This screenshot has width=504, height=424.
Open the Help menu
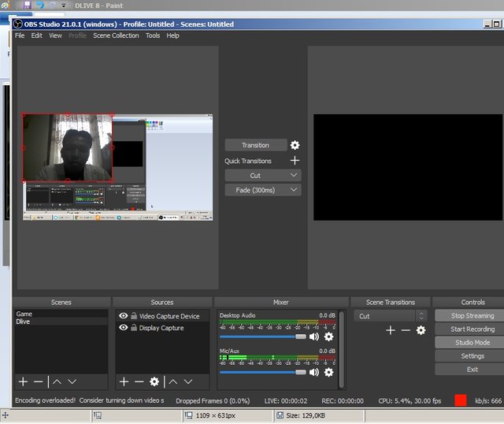[172, 35]
